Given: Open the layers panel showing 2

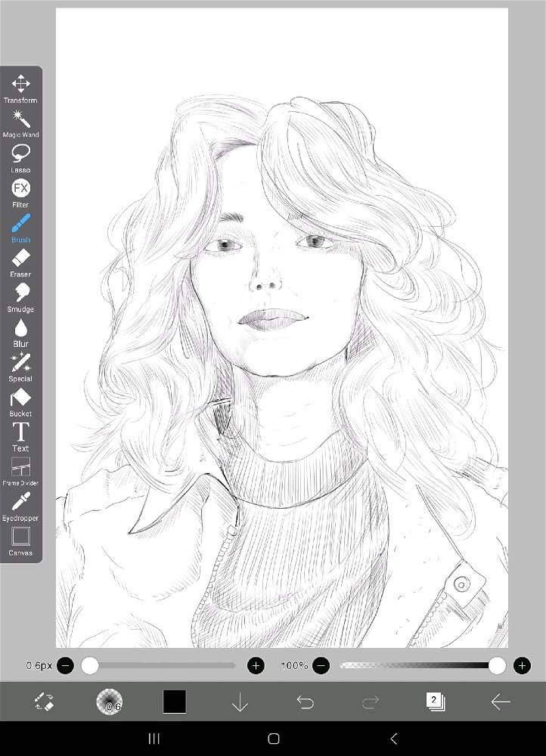Looking at the screenshot, I should pos(436,702).
